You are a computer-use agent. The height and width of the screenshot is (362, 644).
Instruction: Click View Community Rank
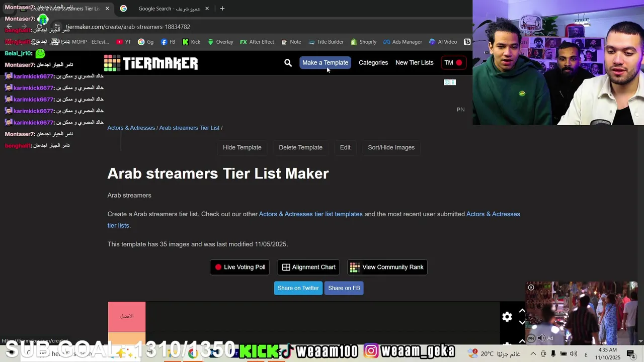[x=387, y=267]
